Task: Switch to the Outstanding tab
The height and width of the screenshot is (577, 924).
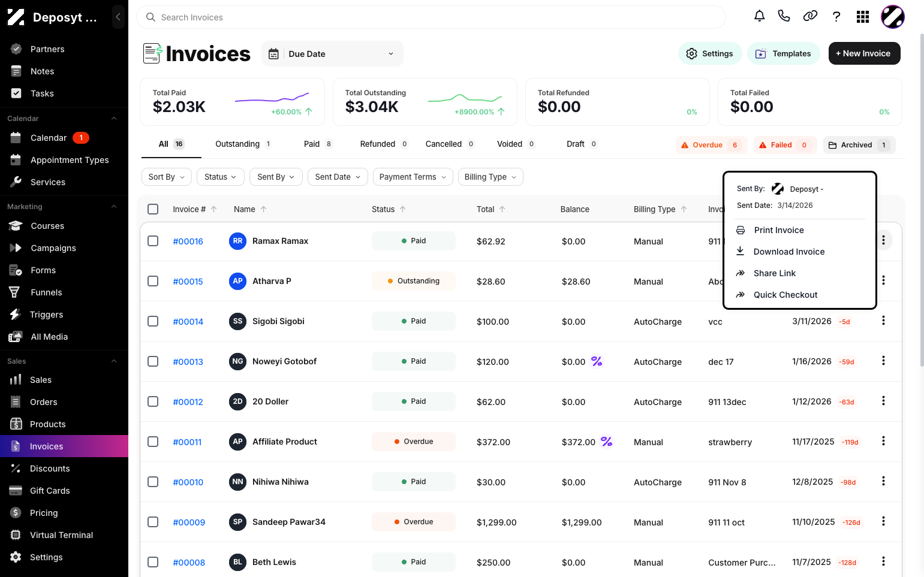Action: pyautogui.click(x=243, y=144)
